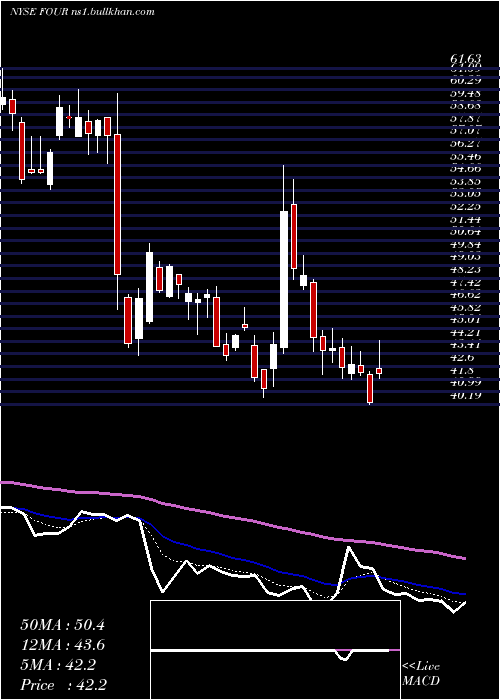This screenshot has height=700, width=500.
Task: Click the 44.21 price axis label
Action: 466,332
